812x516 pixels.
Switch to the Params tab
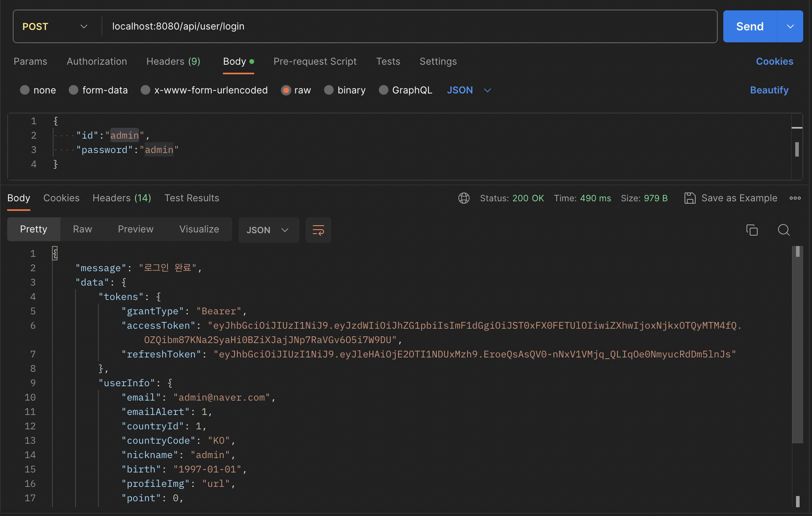30,62
